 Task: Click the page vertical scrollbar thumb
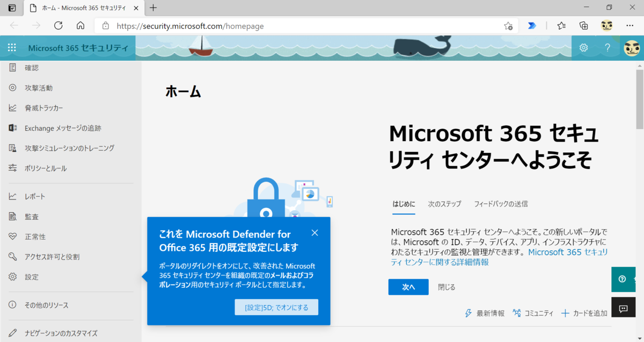(640, 100)
